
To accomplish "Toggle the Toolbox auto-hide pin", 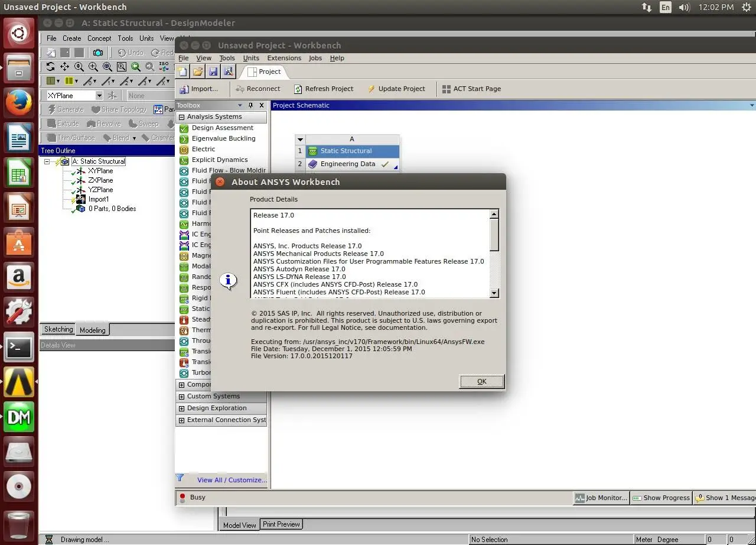I will pos(250,105).
